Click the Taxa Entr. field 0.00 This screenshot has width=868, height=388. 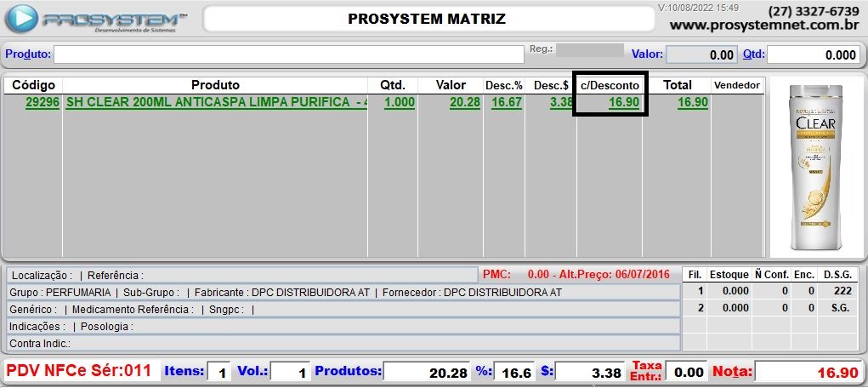coord(686,371)
